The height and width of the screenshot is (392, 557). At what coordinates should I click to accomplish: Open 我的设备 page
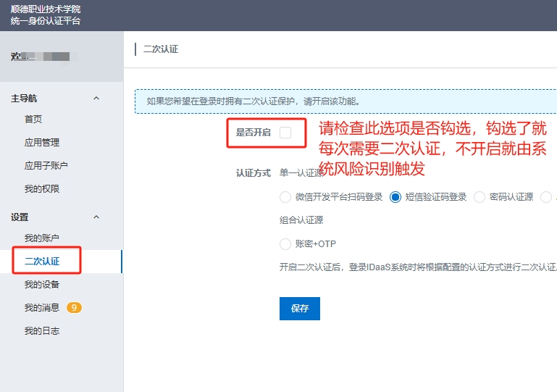(x=42, y=284)
